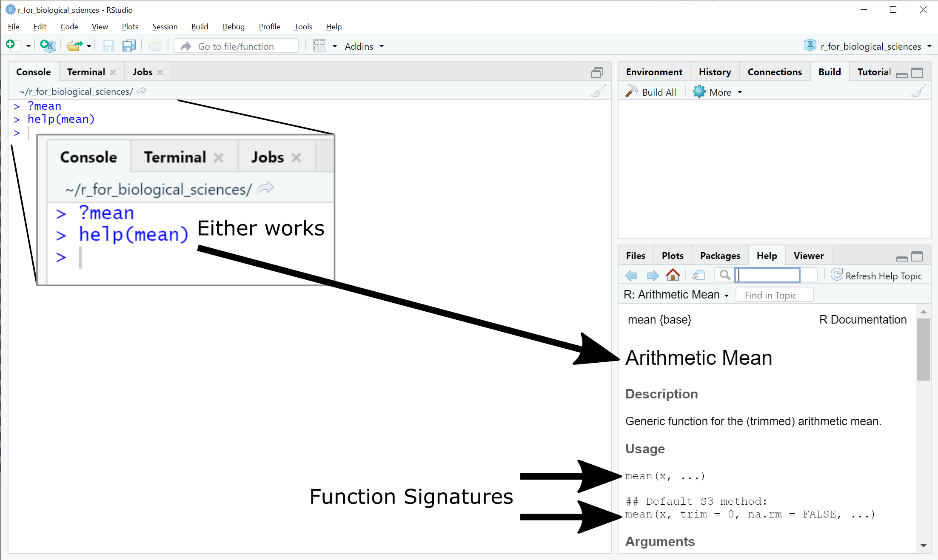Click the workspace panes layout grid icon
The width and height of the screenshot is (938, 560).
pos(319,45)
